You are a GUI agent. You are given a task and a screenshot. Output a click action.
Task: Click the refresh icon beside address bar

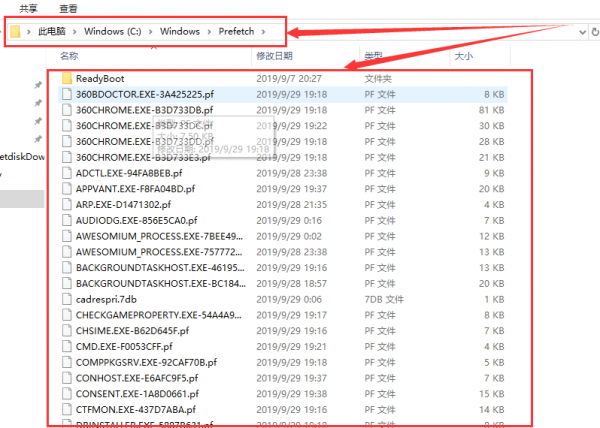click(595, 32)
